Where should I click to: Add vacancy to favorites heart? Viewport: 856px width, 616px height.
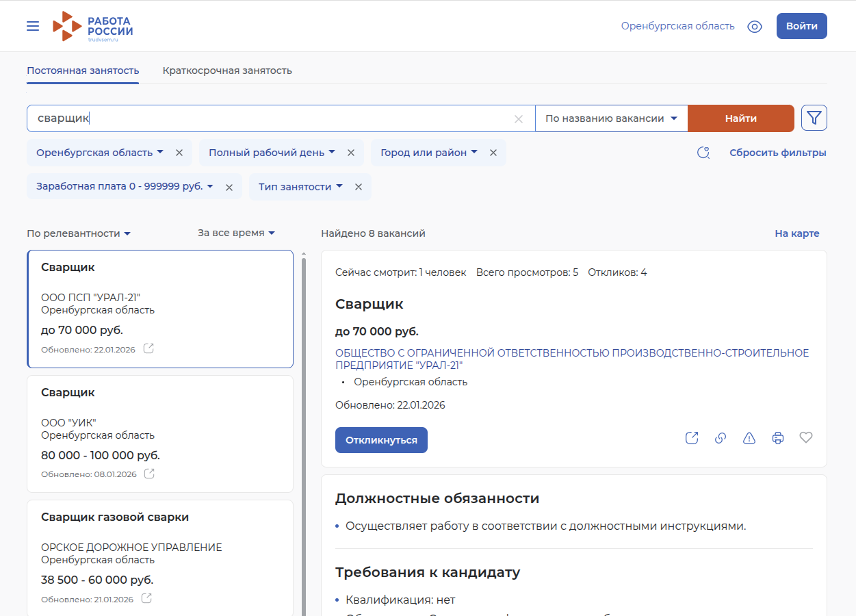click(806, 437)
